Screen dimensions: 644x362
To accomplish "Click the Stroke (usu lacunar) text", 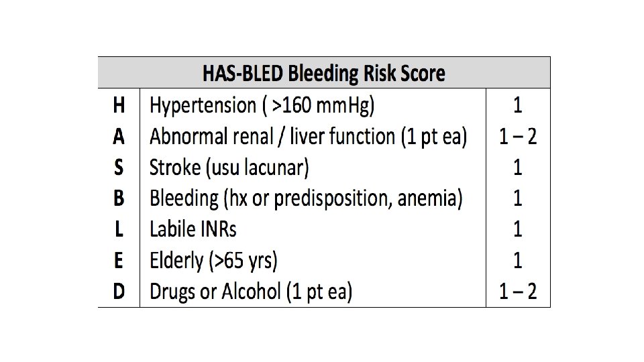I will (x=229, y=168).
